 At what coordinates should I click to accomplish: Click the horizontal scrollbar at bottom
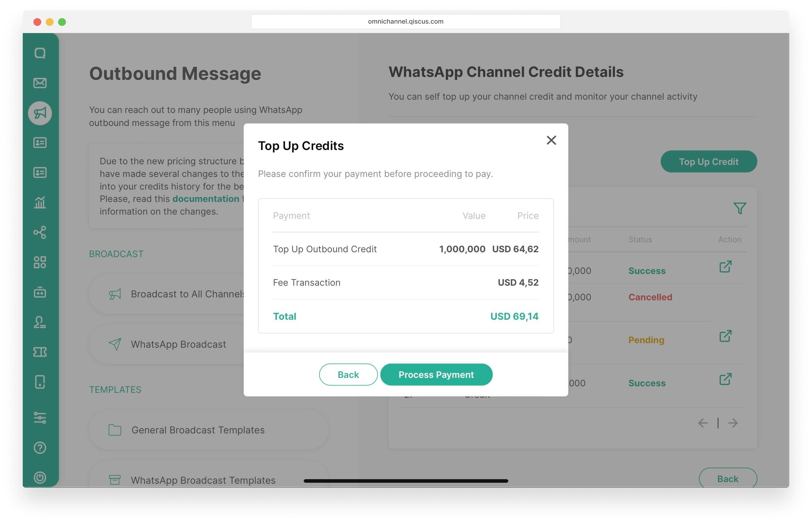pos(406,481)
